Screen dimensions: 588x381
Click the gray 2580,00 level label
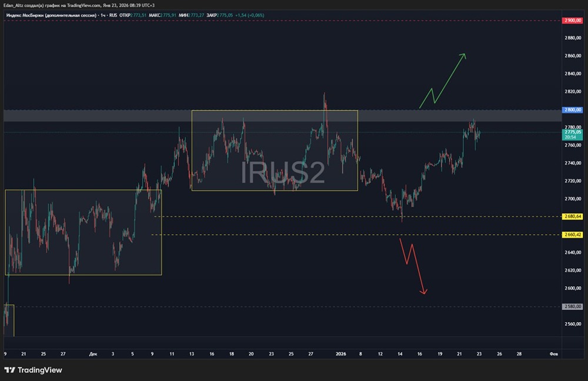click(x=572, y=306)
